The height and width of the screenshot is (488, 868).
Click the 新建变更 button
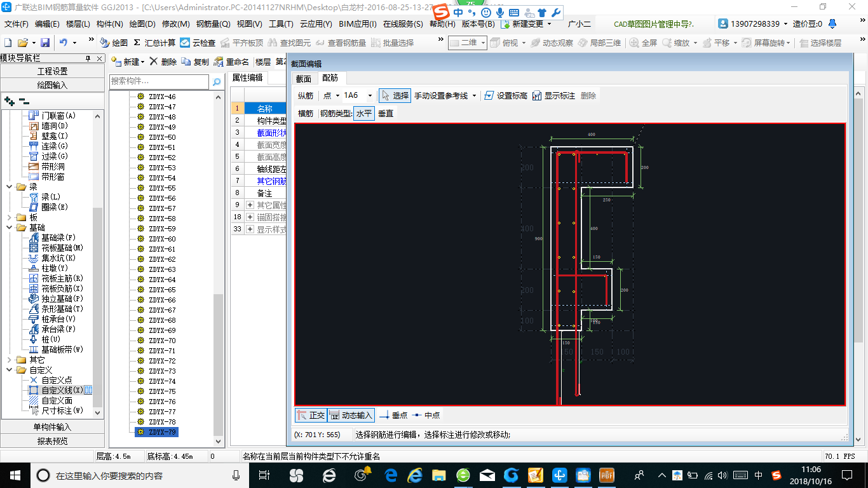[x=527, y=24]
